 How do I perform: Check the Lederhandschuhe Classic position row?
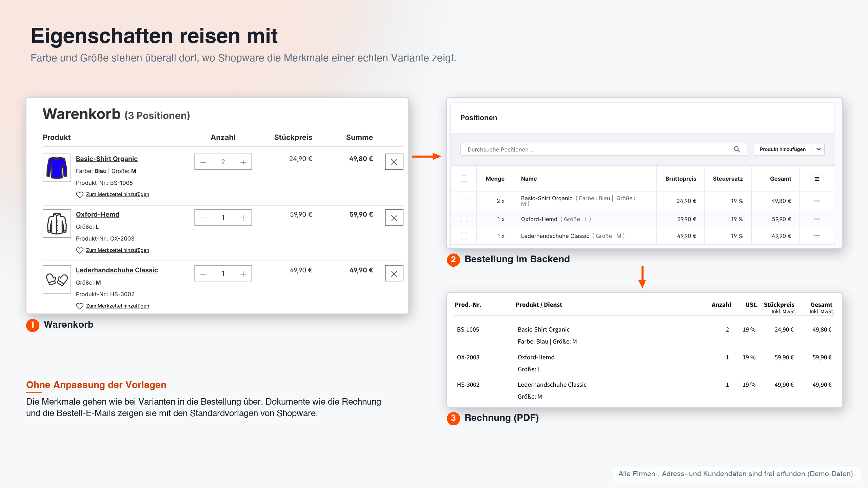pyautogui.click(x=464, y=236)
